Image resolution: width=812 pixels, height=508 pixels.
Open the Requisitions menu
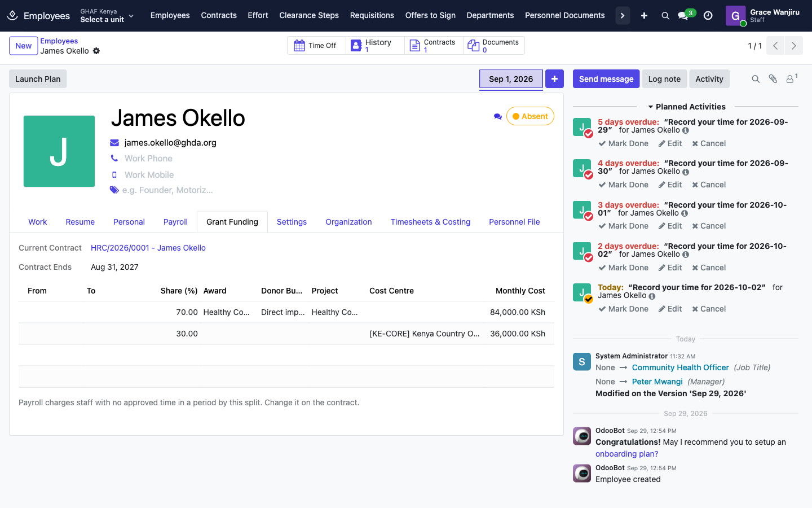[x=372, y=15]
